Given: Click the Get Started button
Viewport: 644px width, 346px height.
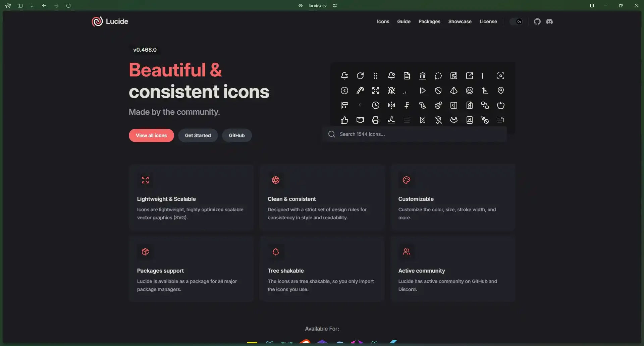Looking at the screenshot, I should (198, 135).
